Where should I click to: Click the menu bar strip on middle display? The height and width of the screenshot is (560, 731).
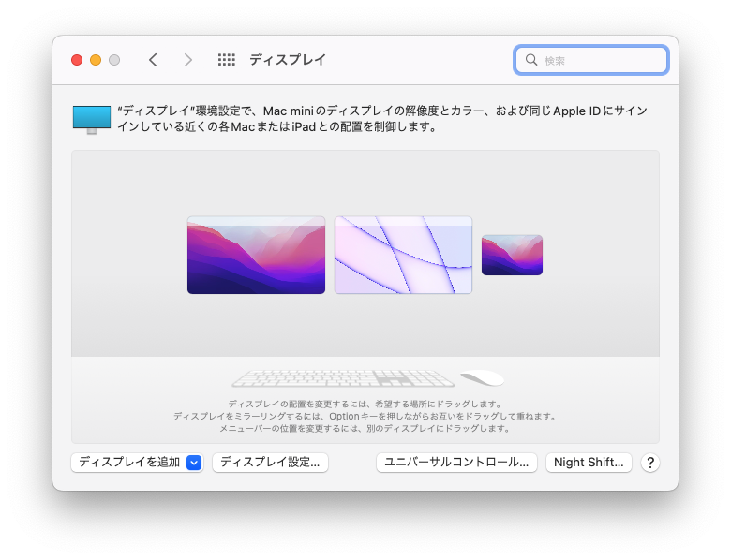(403, 221)
